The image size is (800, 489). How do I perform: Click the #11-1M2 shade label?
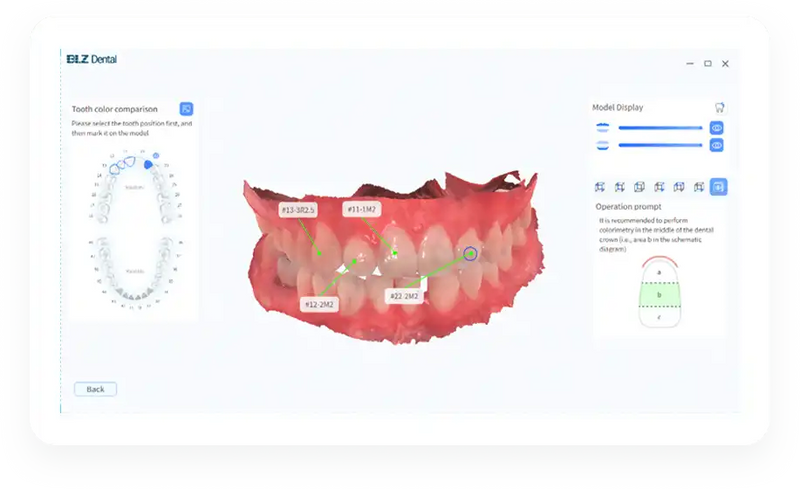tap(361, 209)
